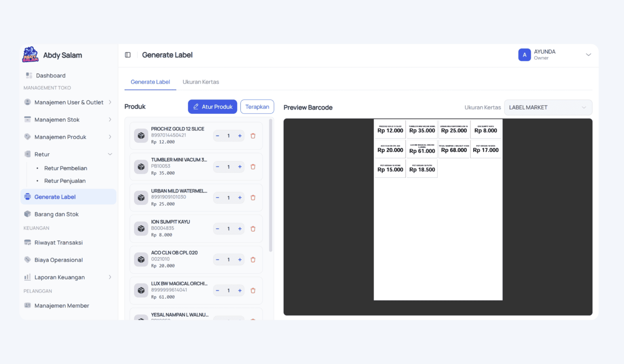Toggle the sidebar collapse icon
The height and width of the screenshot is (364, 624).
click(128, 55)
